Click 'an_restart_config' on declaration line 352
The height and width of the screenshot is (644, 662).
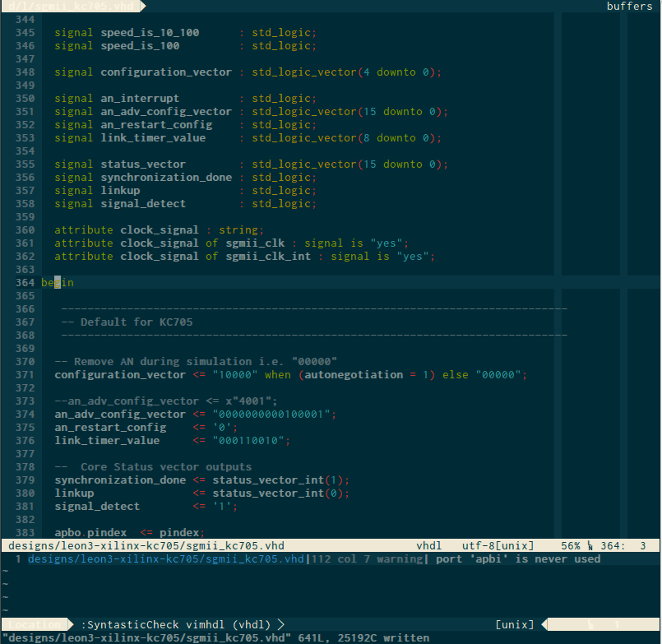coord(156,124)
